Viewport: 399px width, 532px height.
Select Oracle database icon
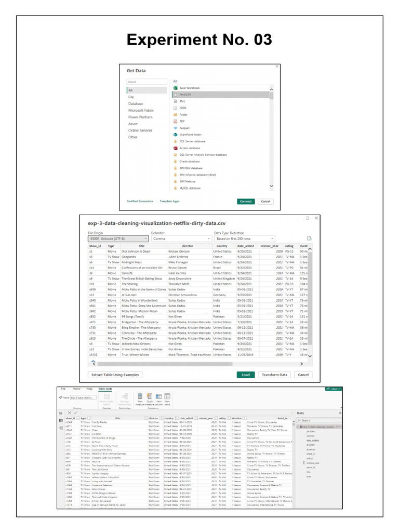click(x=176, y=162)
